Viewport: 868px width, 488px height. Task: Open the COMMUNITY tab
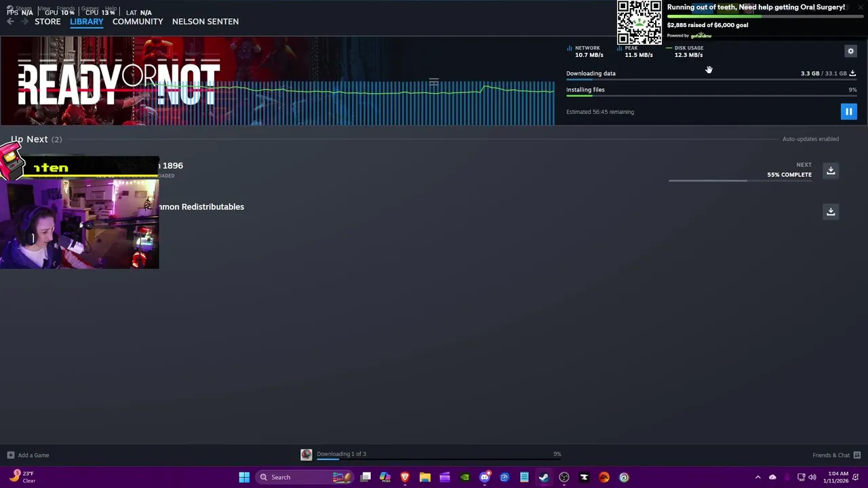(138, 22)
